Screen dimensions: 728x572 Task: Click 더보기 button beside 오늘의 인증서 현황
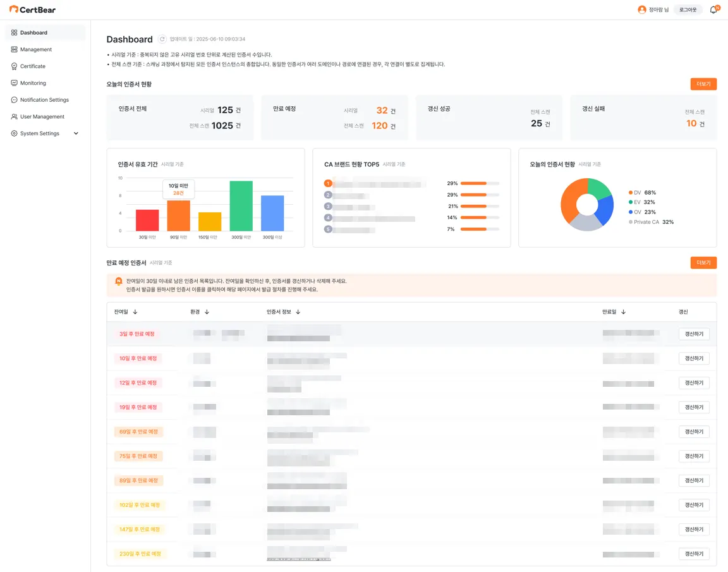(x=703, y=84)
